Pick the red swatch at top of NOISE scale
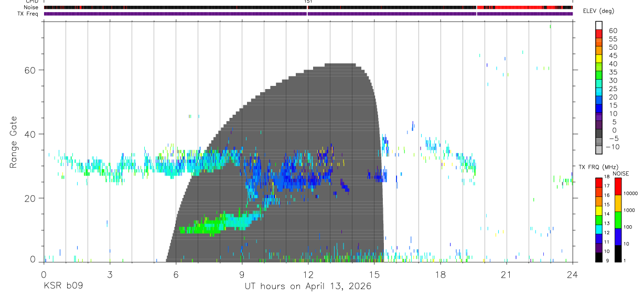The width and height of the screenshot is (644, 297). point(618,186)
